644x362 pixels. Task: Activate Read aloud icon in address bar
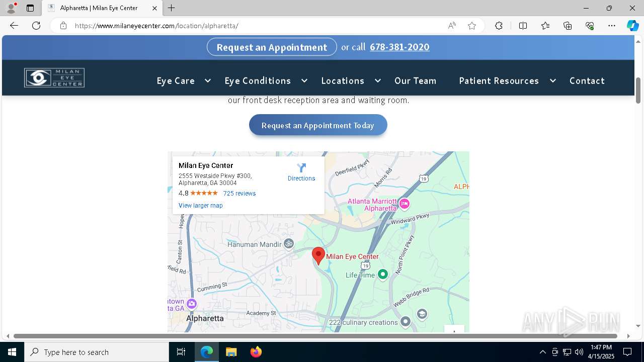tap(452, 26)
